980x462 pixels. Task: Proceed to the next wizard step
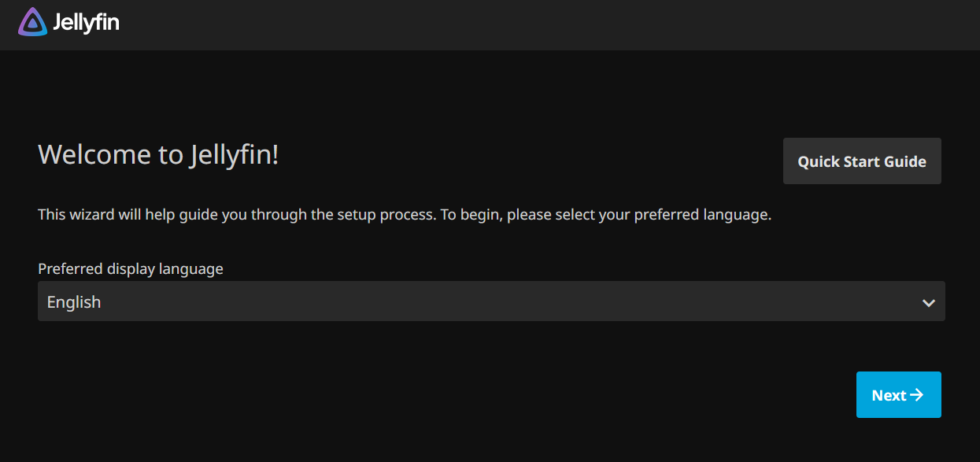(898, 395)
